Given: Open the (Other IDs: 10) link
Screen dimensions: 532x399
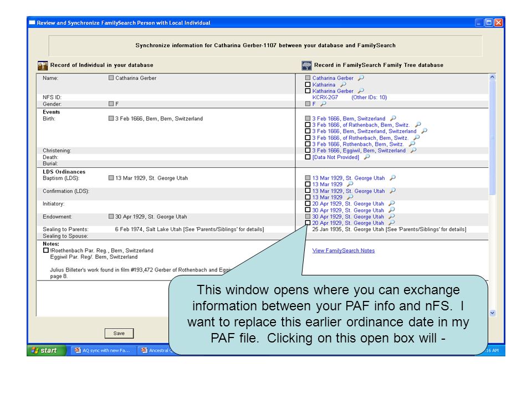Looking at the screenshot, I should click(369, 98).
